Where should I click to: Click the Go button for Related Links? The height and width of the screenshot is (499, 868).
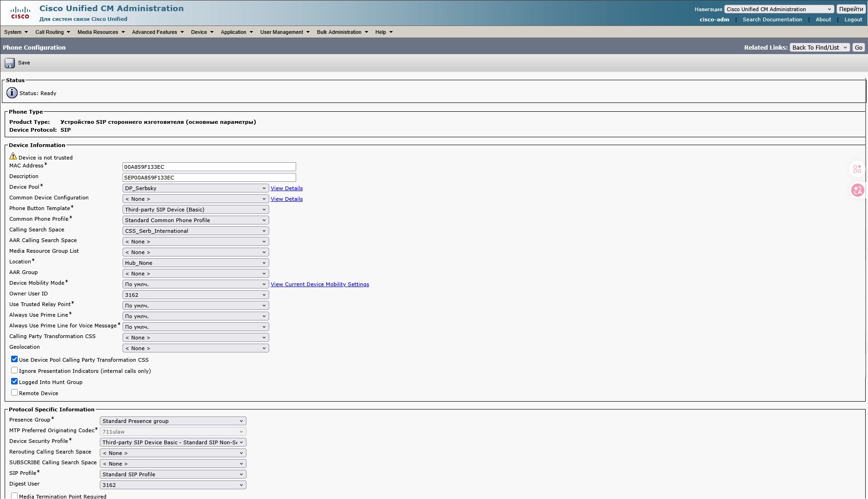point(858,47)
